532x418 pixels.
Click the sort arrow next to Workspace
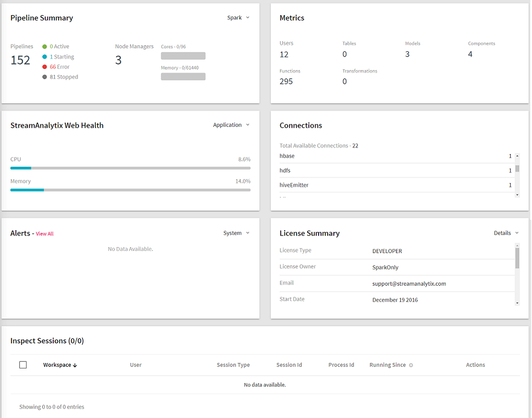pos(75,365)
